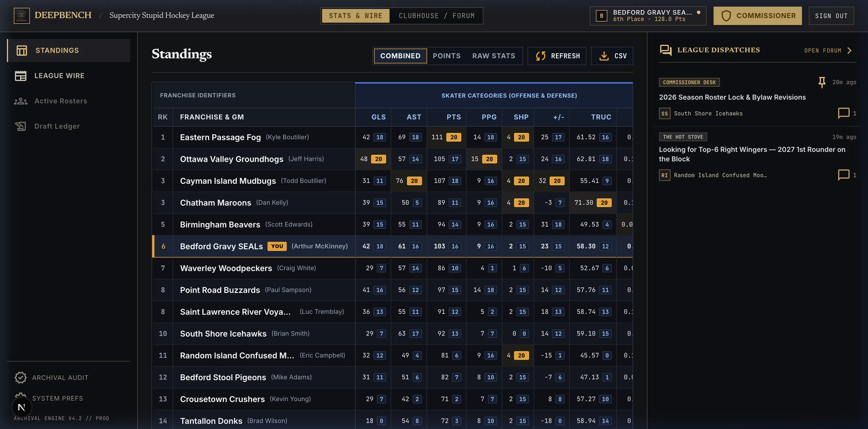Click the Commissioner shield icon
This screenshot has height=429, width=868.
(x=726, y=16)
